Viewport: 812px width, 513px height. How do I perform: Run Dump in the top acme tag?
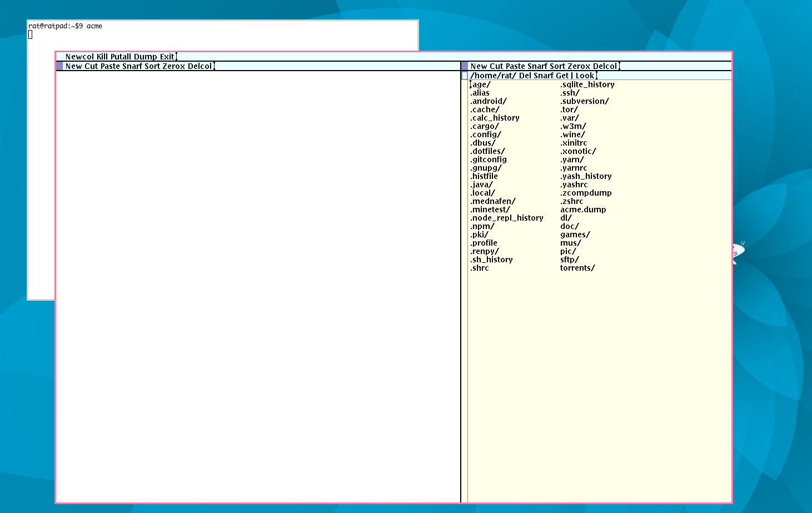[146, 57]
